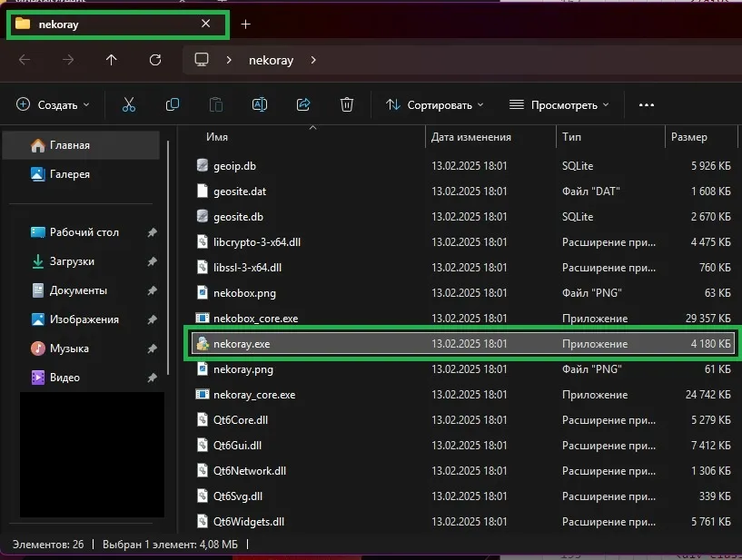Select the Qt6Svg.dll file name
742x560 pixels.
pyautogui.click(x=238, y=496)
